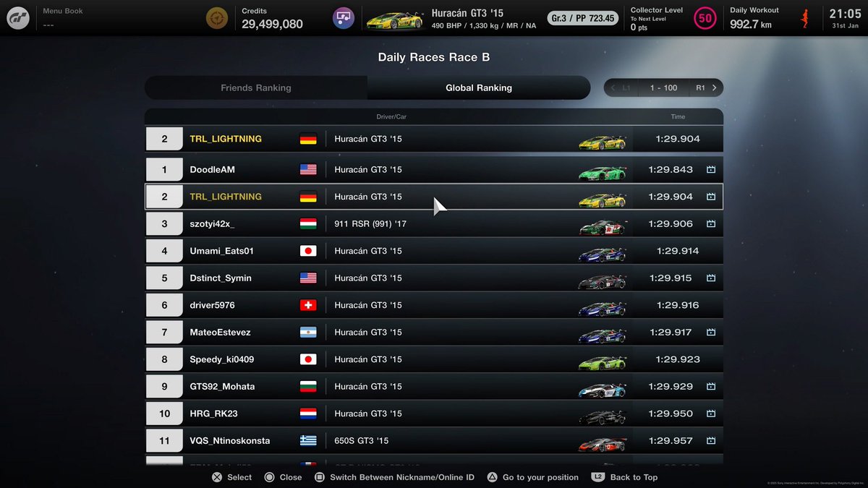Click lap time 1:29.843
The height and width of the screenshot is (488, 868).
pos(671,169)
